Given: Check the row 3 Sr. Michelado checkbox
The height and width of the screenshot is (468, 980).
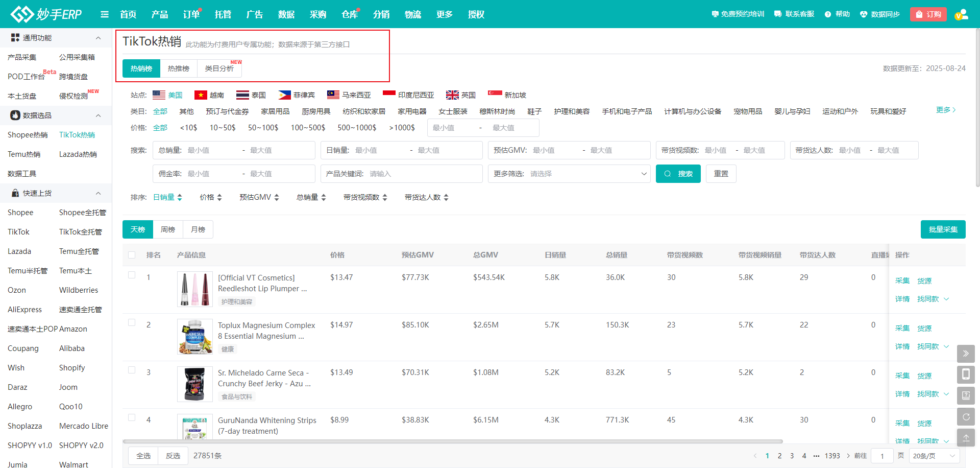Looking at the screenshot, I should [x=132, y=370].
